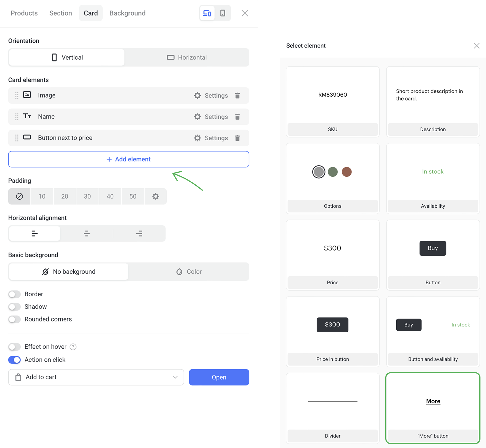Switch to mobile device preview icon
486x448 pixels.
coord(223,13)
